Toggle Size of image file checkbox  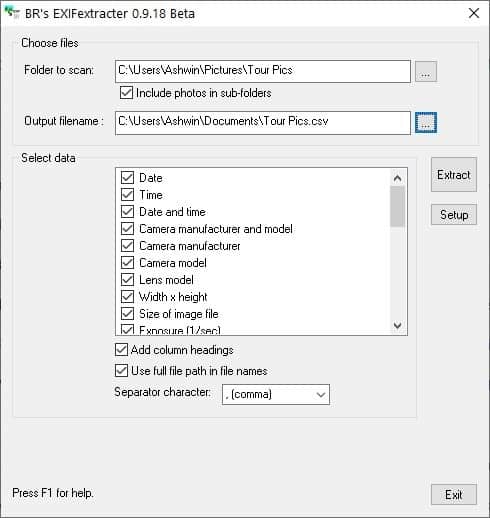tap(127, 314)
